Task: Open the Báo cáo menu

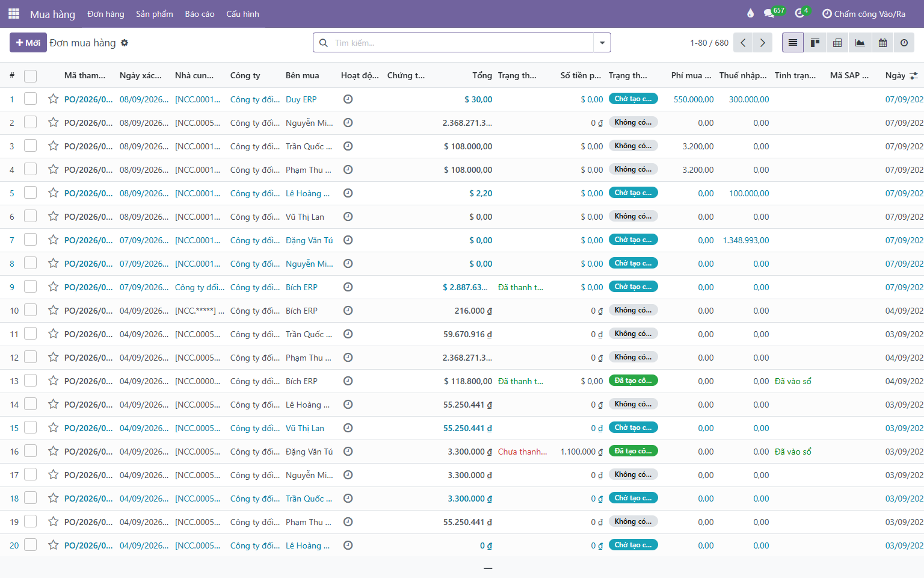Action: point(200,14)
